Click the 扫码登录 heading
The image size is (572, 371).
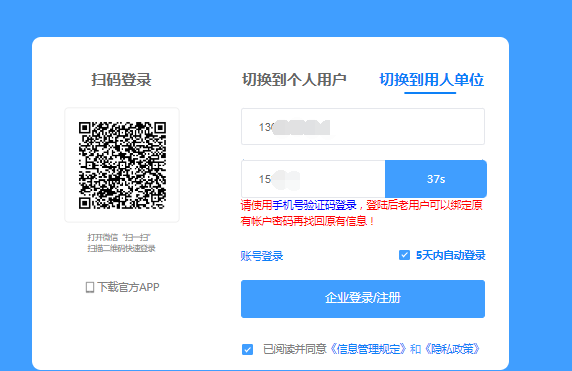click(121, 80)
